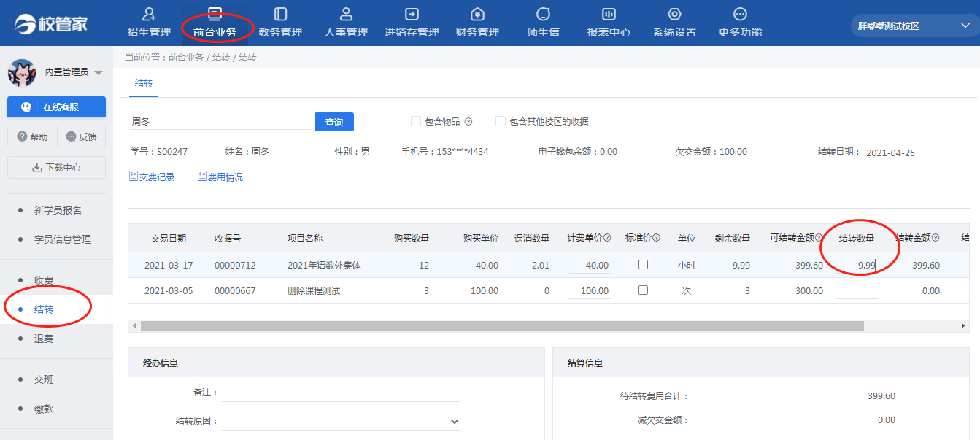Enable 包含其他校区的收据 checkbox
The image size is (980, 440).
(x=501, y=121)
